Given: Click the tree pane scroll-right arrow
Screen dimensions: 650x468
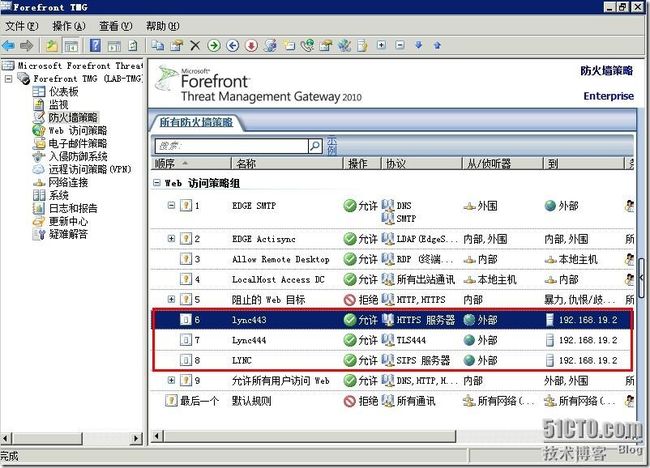Looking at the screenshot, I should [x=136, y=438].
